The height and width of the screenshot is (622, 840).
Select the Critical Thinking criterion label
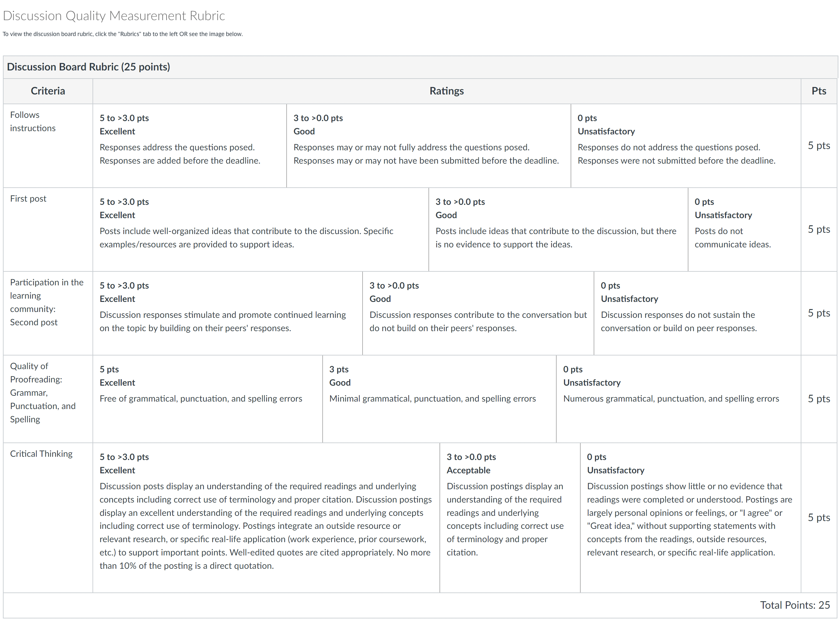pyautogui.click(x=42, y=454)
